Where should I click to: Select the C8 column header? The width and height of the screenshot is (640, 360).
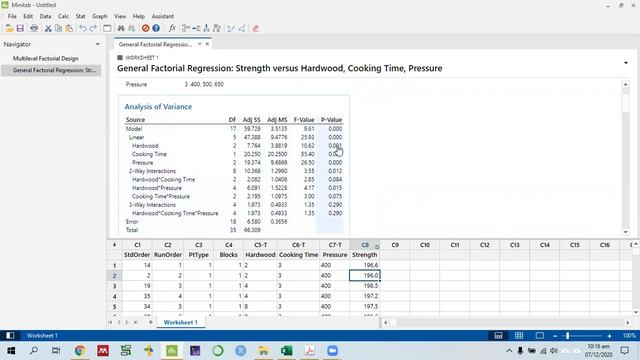(x=364, y=245)
